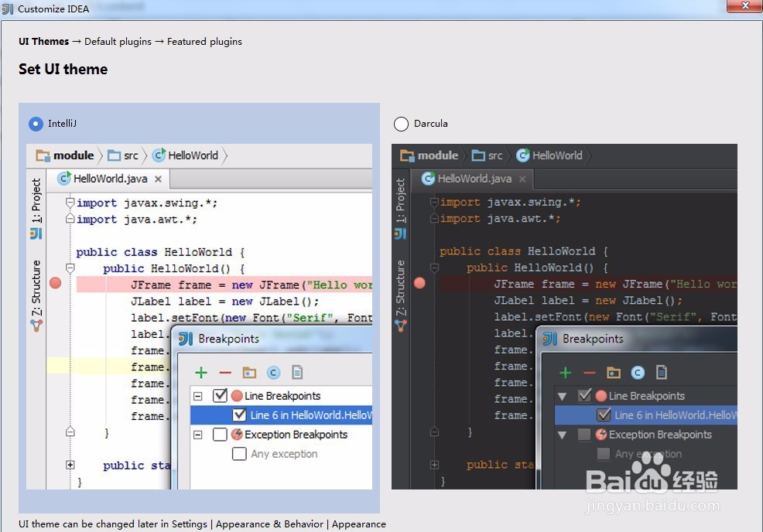Click the module folder icon in IntelliJ preview
Viewport: 763px width, 532px height.
(x=43, y=155)
